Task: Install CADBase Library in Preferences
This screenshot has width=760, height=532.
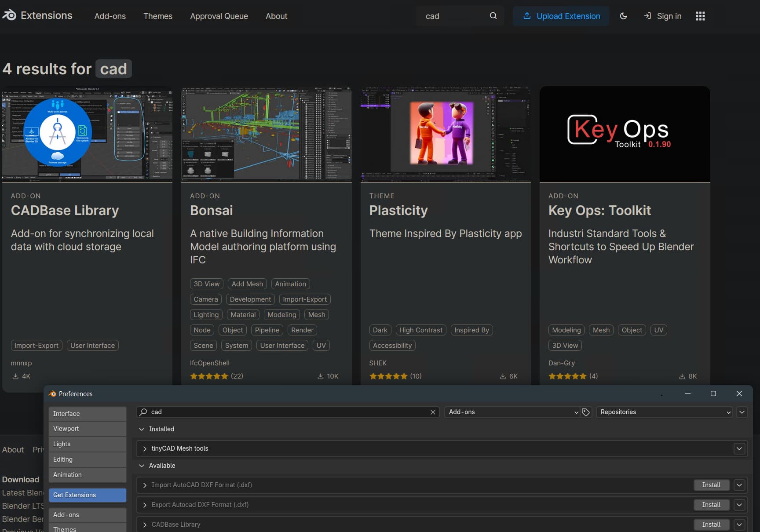Action: (x=711, y=525)
